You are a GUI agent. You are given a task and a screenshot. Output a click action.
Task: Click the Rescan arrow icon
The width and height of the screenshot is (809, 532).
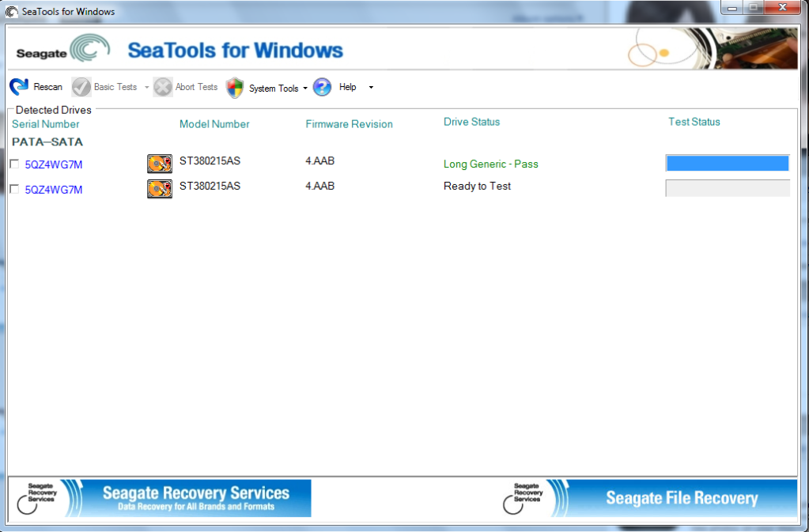[19, 87]
